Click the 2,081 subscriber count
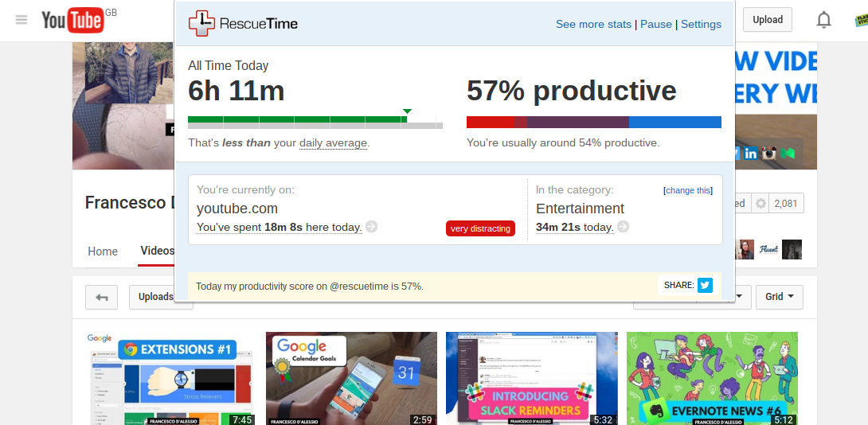This screenshot has height=425, width=868. (x=785, y=204)
